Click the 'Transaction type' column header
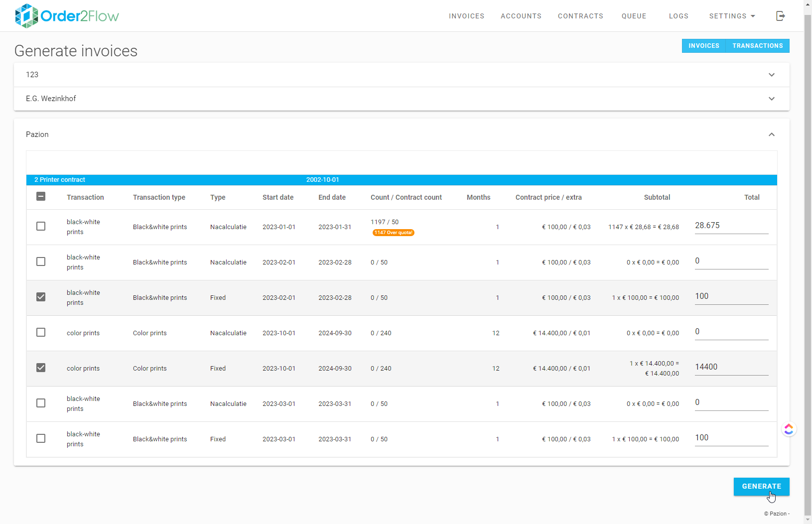Image resolution: width=812 pixels, height=524 pixels. pyautogui.click(x=159, y=197)
